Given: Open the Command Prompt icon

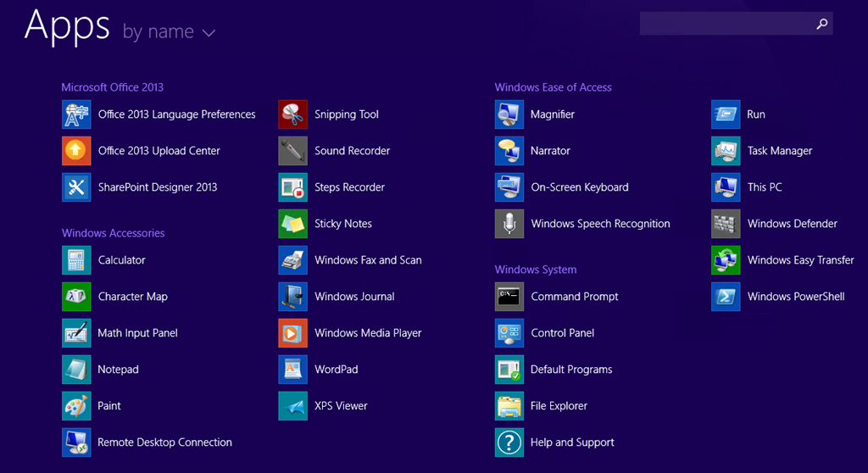Looking at the screenshot, I should click(x=509, y=297).
